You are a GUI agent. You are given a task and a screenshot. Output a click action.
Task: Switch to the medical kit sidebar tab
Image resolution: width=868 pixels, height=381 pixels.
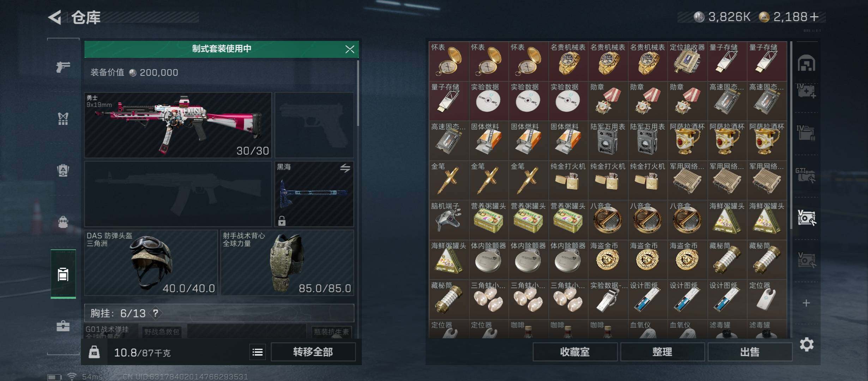(63, 325)
